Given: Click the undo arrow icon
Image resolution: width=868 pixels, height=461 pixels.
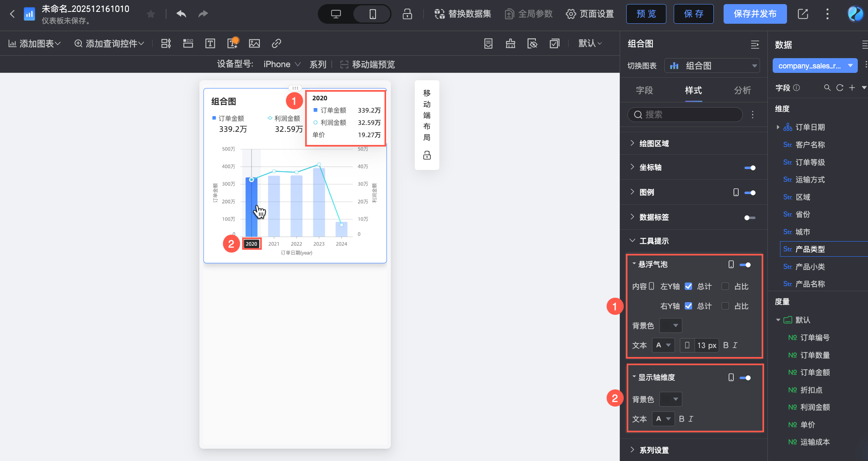Looking at the screenshot, I should coord(181,14).
